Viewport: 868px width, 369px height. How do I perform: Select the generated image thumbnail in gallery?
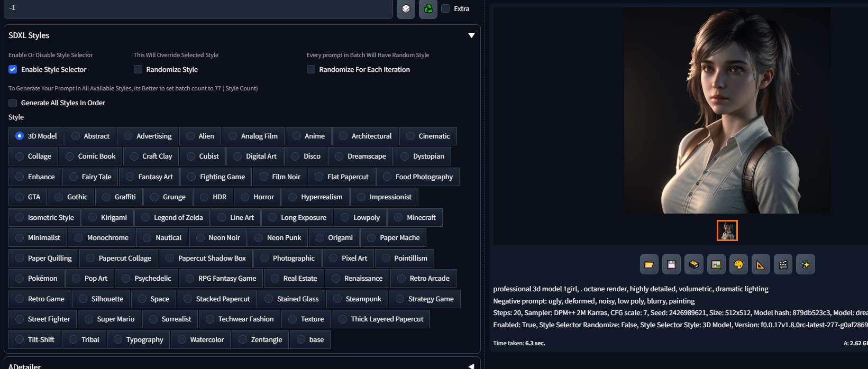[727, 230]
